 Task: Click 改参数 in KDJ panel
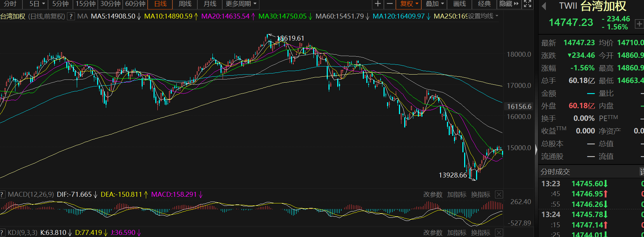pos(433,233)
